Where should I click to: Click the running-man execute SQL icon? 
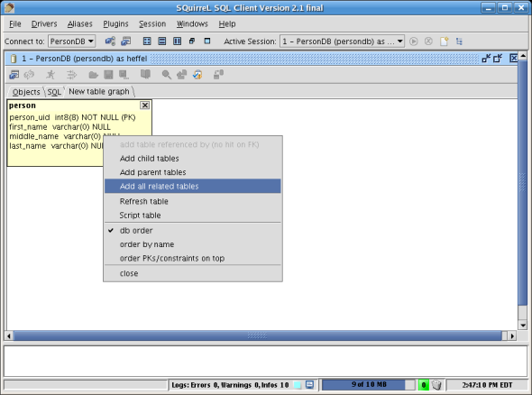(x=50, y=75)
